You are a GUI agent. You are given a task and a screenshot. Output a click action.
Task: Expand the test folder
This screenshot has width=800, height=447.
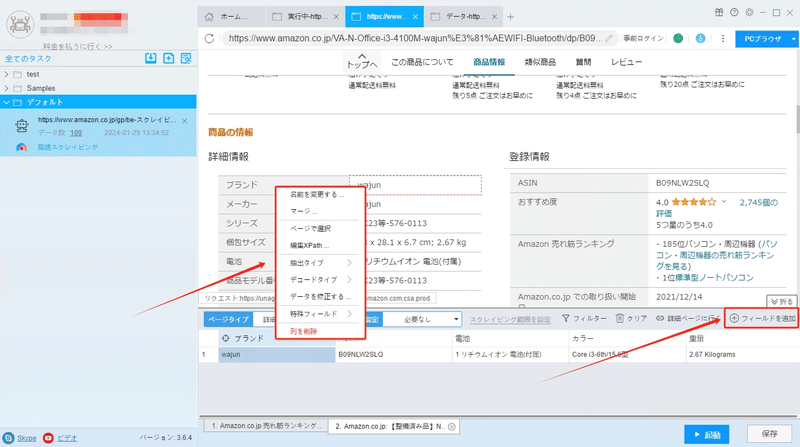pyautogui.click(x=6, y=74)
